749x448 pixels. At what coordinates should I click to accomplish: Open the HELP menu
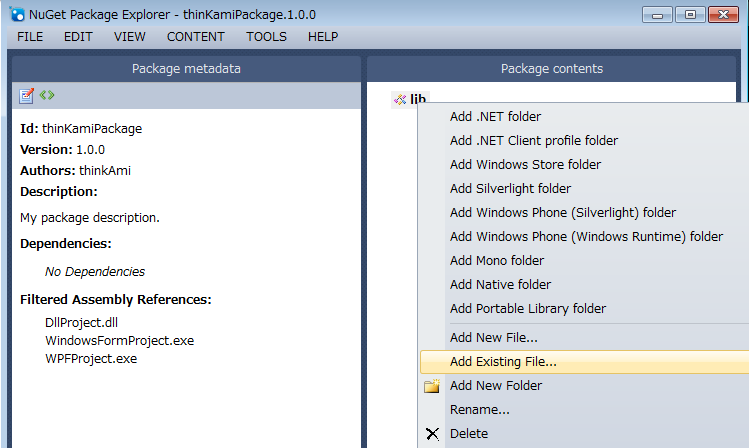[x=323, y=37]
